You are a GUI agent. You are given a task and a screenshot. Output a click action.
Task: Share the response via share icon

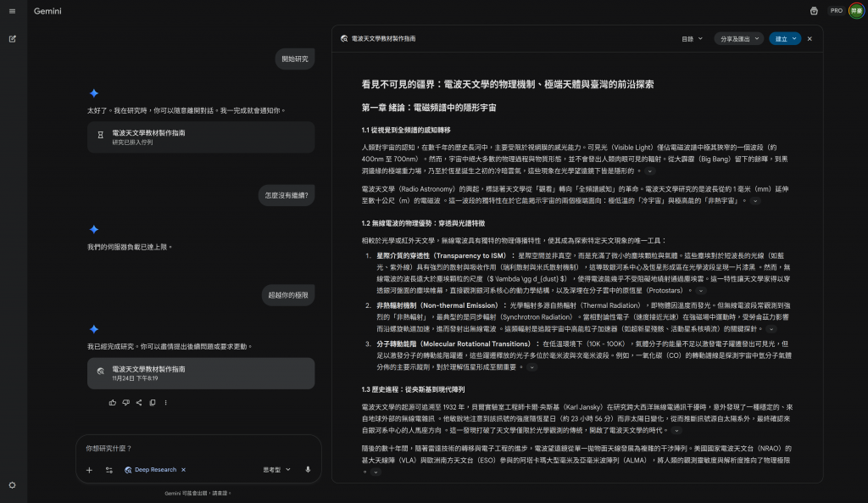point(139,403)
